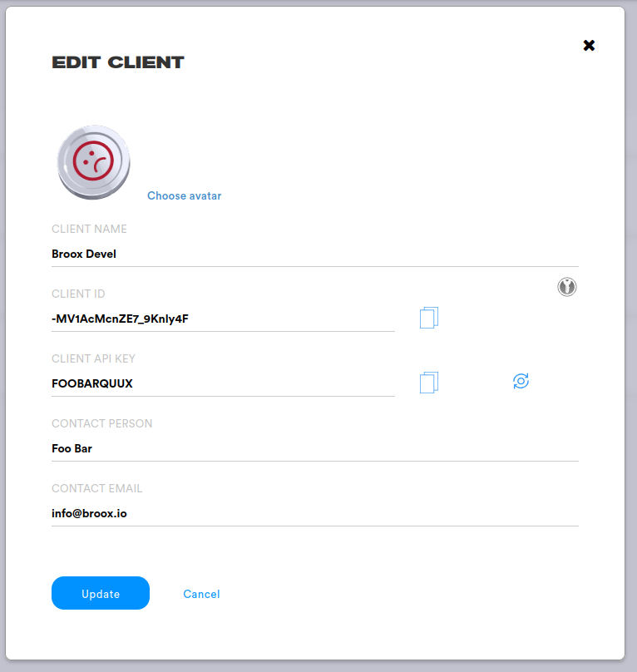Edit the Client Name field Broox Devel
Viewport: 637px width, 672px height.
click(x=315, y=254)
